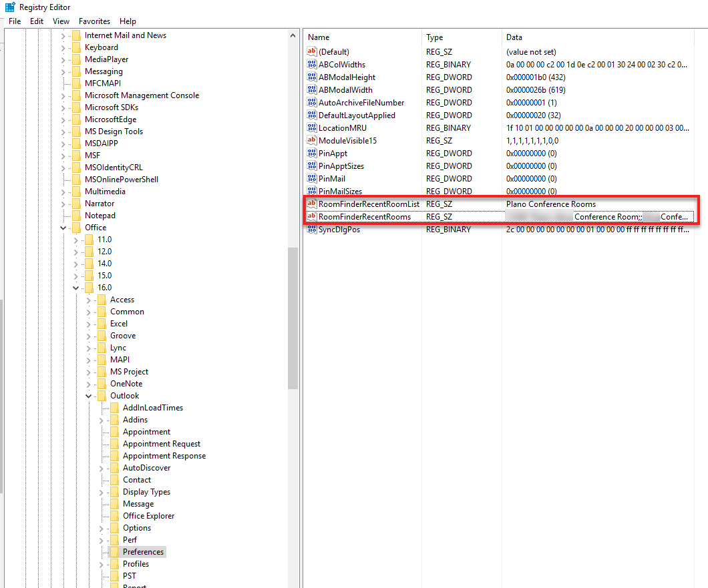
Task: Click the MFCMAPI key folder icon
Action: (76, 83)
